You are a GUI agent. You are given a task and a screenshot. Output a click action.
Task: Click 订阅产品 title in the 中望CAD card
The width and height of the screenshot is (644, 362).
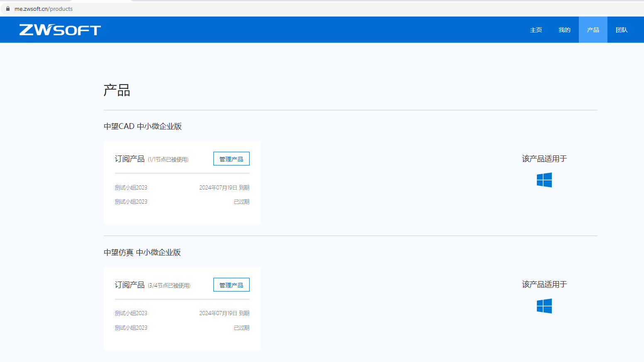(x=130, y=159)
